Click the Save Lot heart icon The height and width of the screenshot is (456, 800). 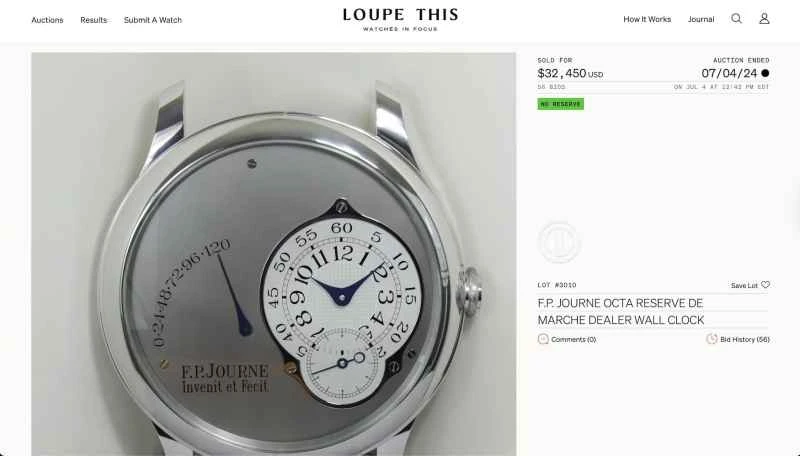point(765,285)
